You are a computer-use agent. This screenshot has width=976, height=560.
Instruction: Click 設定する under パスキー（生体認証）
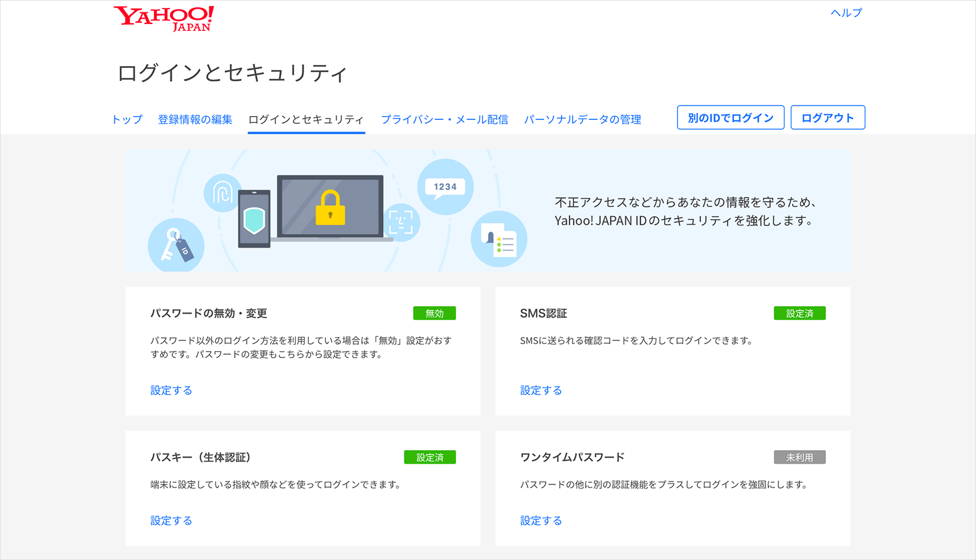point(171,520)
